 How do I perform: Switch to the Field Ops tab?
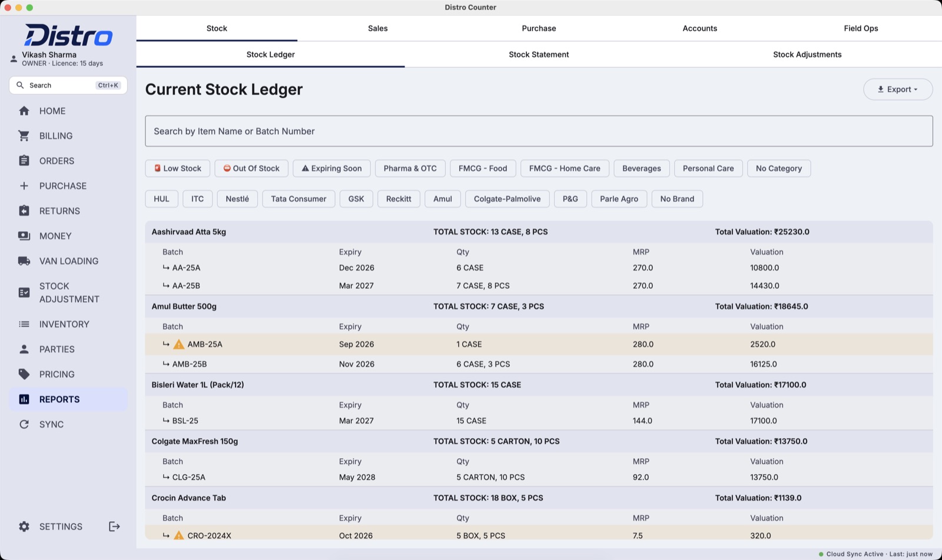pyautogui.click(x=861, y=28)
